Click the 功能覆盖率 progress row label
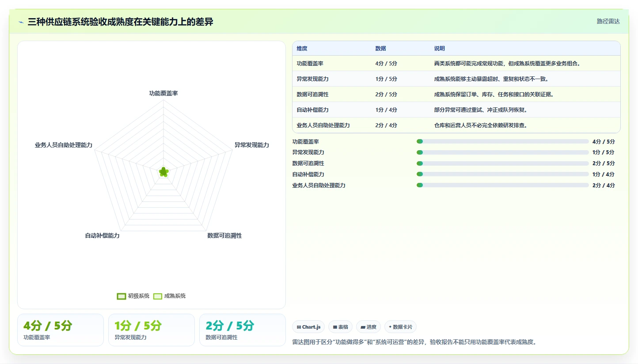 pyautogui.click(x=306, y=141)
